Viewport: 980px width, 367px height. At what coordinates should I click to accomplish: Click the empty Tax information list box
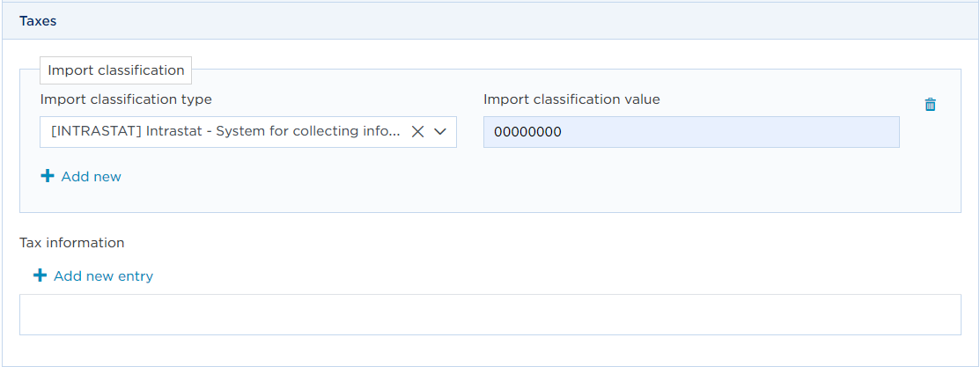pos(490,314)
